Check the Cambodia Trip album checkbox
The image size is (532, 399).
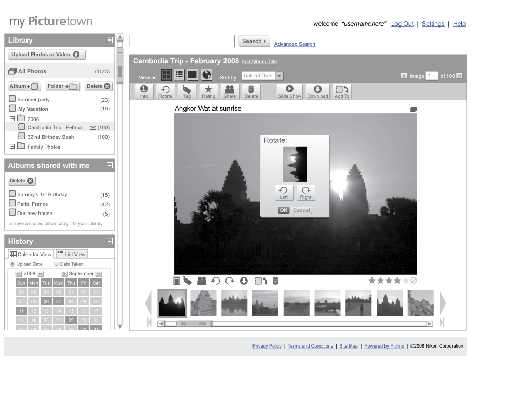tap(22, 127)
